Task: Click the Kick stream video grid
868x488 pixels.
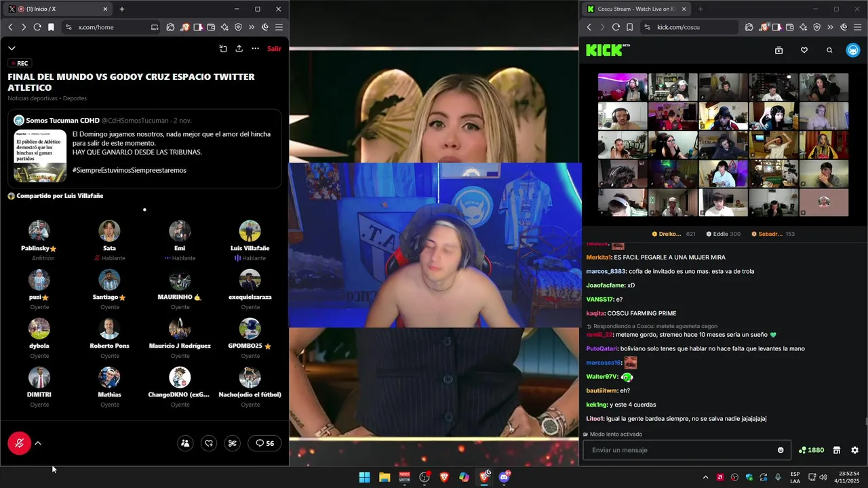Action: pyautogui.click(x=723, y=145)
